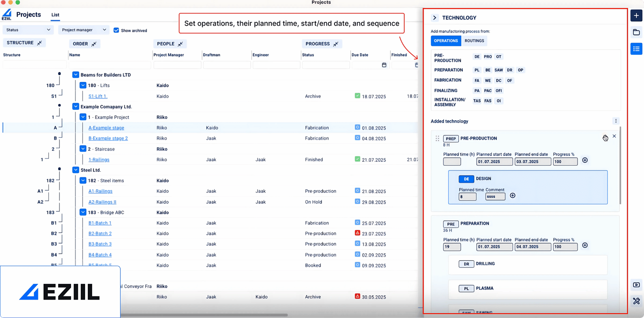
Task: Add PAC operation from FINALIZING row
Action: tap(488, 91)
